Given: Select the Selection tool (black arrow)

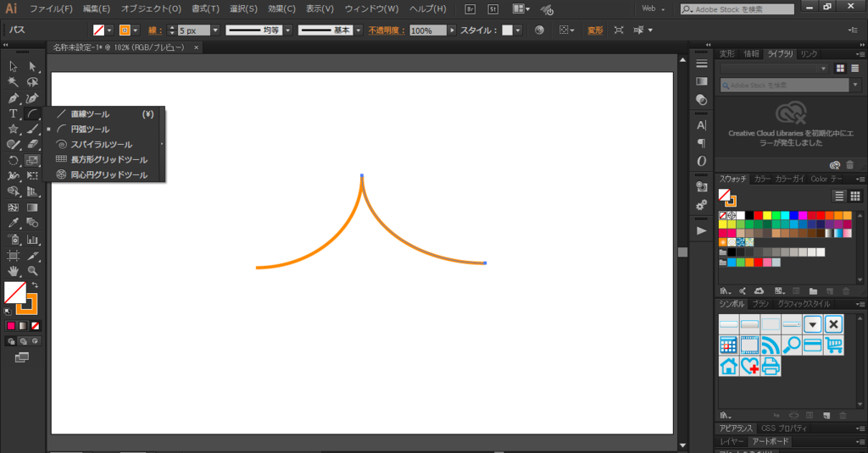Looking at the screenshot, I should point(13,66).
